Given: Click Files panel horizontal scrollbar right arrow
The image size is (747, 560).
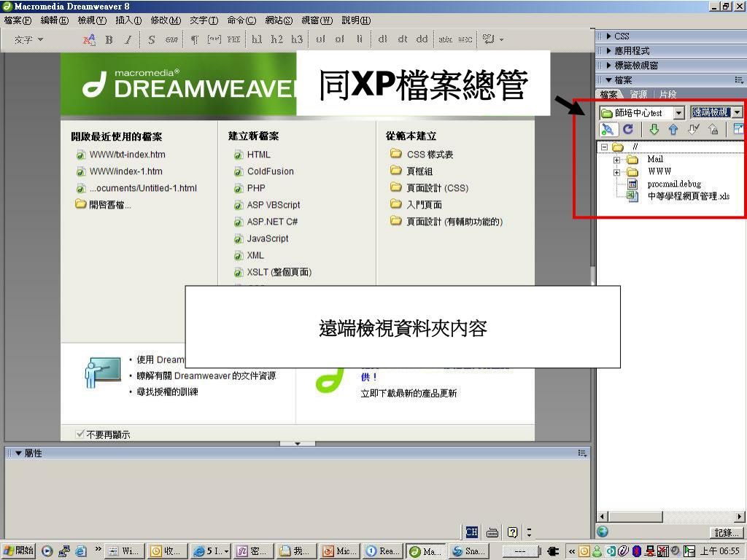Looking at the screenshot, I should (740, 517).
